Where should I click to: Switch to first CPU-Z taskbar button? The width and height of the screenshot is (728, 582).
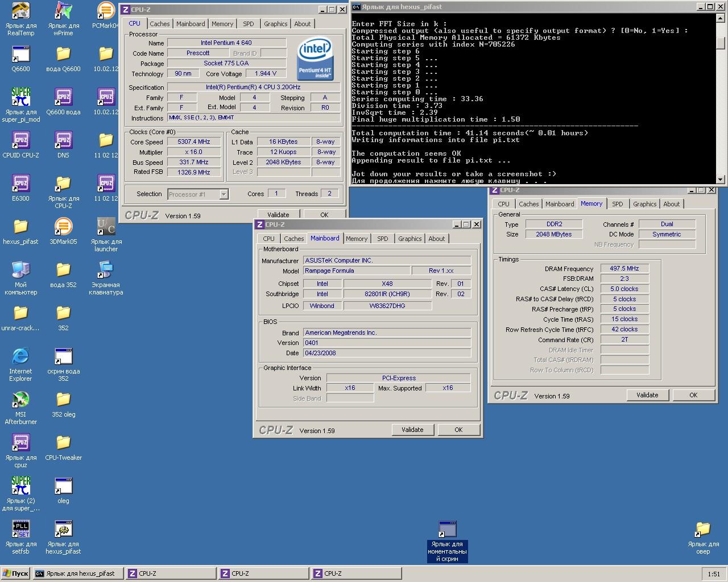(171, 573)
